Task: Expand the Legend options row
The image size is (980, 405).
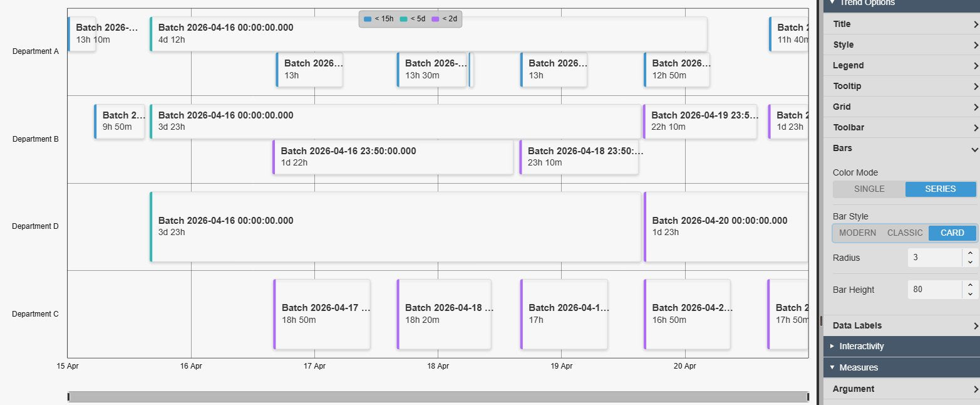Action: coord(902,65)
